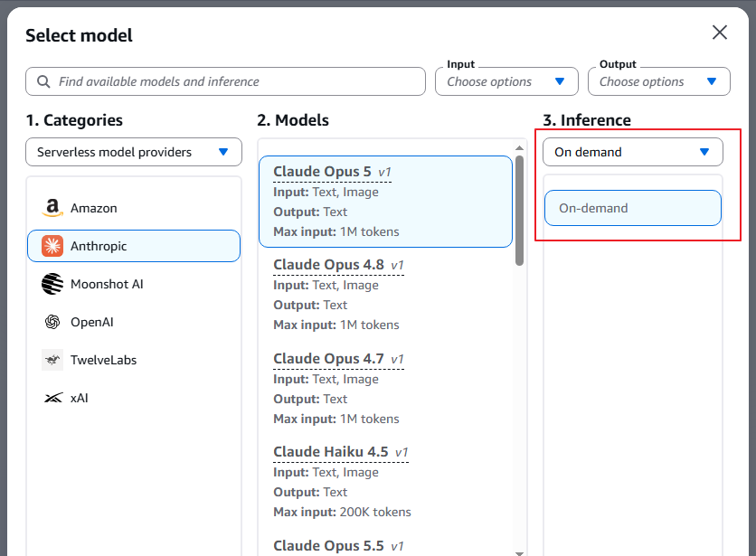This screenshot has height=556, width=756.
Task: Focus the Find available models search field
Action: click(x=226, y=81)
